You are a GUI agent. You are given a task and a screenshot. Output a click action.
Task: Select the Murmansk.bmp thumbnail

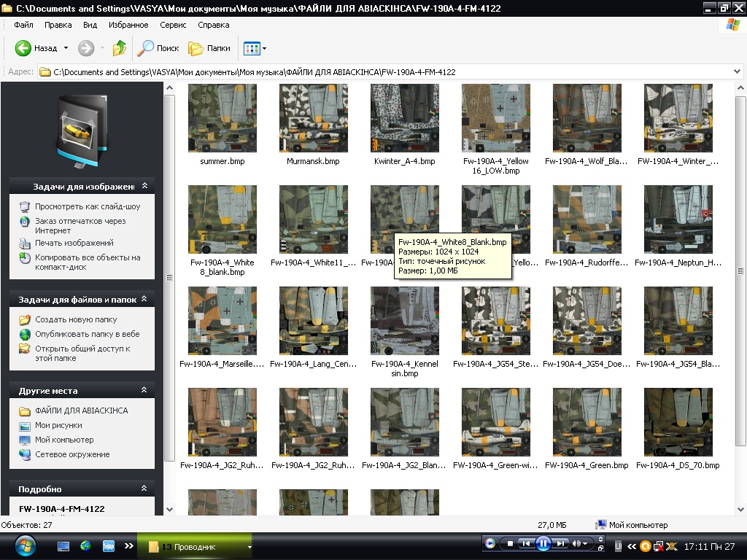click(x=313, y=118)
